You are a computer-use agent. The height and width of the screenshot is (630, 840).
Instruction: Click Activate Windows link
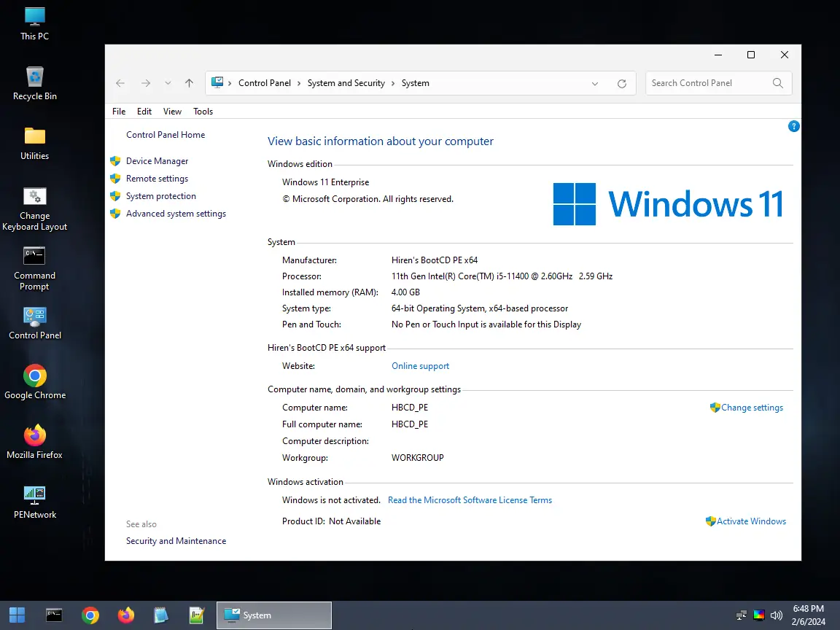(751, 521)
